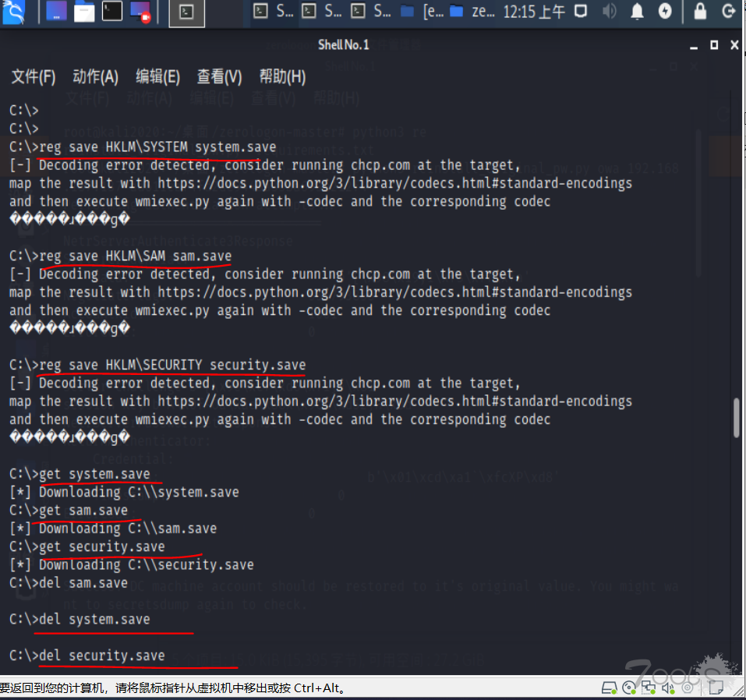Screen dimensions: 746x700
Task: Click the lock screen padlock icon
Action: click(x=700, y=11)
